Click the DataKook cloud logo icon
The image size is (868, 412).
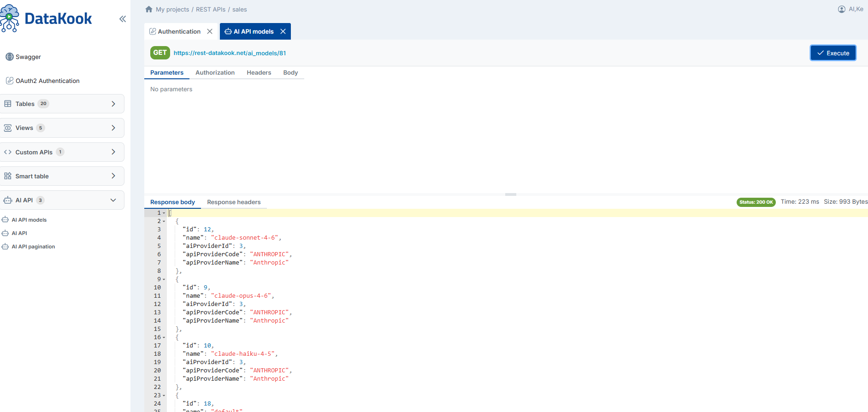click(x=10, y=18)
